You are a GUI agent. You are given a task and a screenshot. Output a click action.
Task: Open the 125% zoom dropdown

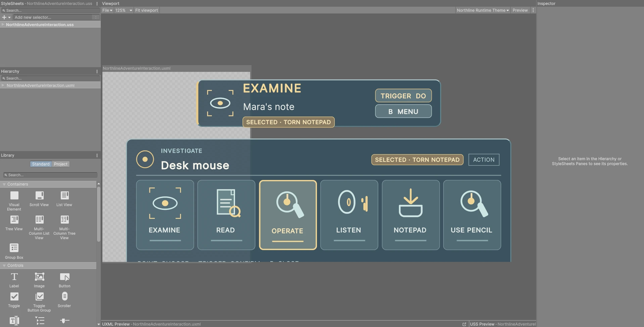tap(124, 10)
